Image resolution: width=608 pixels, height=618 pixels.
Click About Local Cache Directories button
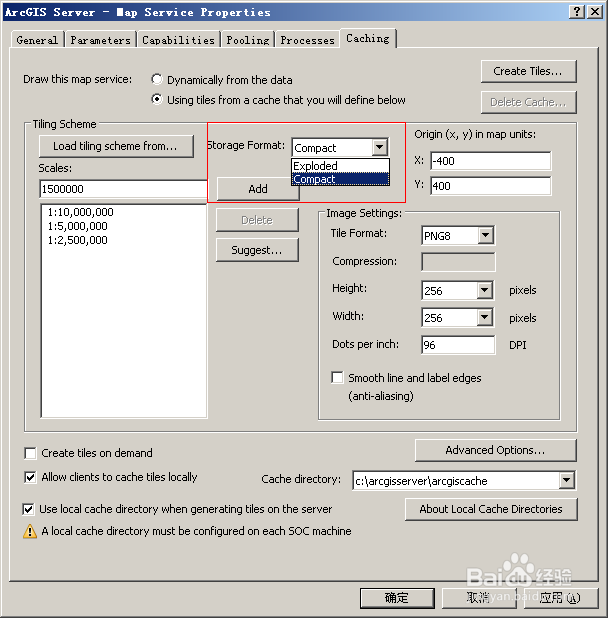(x=491, y=509)
